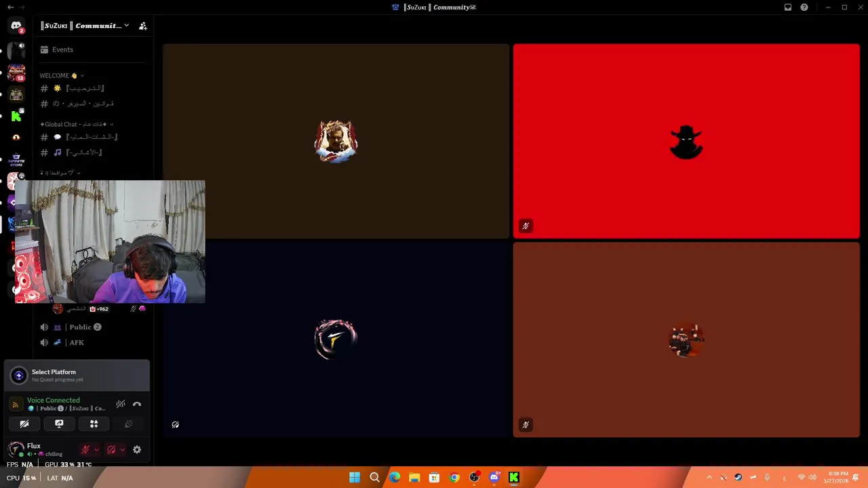Viewport: 868px width, 488px height.
Task: Open Discord help question mark icon
Action: (804, 7)
